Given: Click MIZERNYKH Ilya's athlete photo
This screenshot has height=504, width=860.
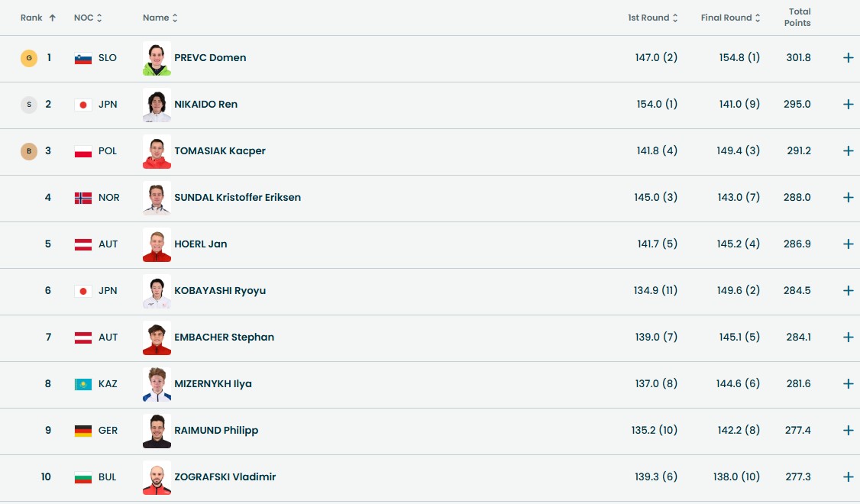Looking at the screenshot, I should 157,384.
